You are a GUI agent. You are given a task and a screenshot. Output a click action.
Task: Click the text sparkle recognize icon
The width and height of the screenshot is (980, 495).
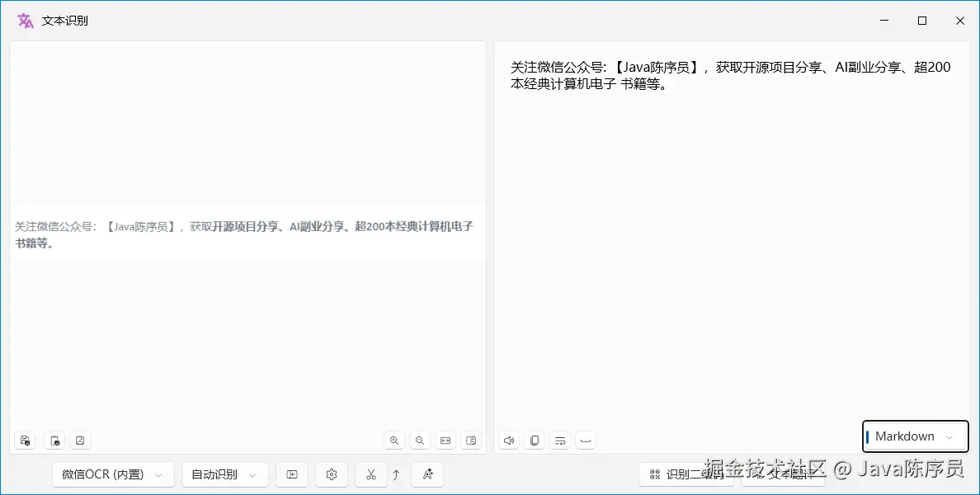(x=427, y=474)
